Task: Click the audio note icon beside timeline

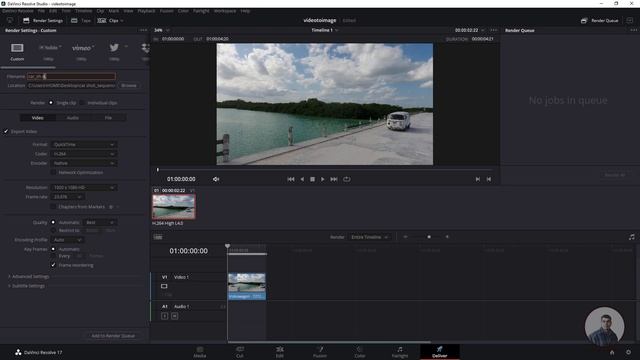Action: [x=631, y=237]
